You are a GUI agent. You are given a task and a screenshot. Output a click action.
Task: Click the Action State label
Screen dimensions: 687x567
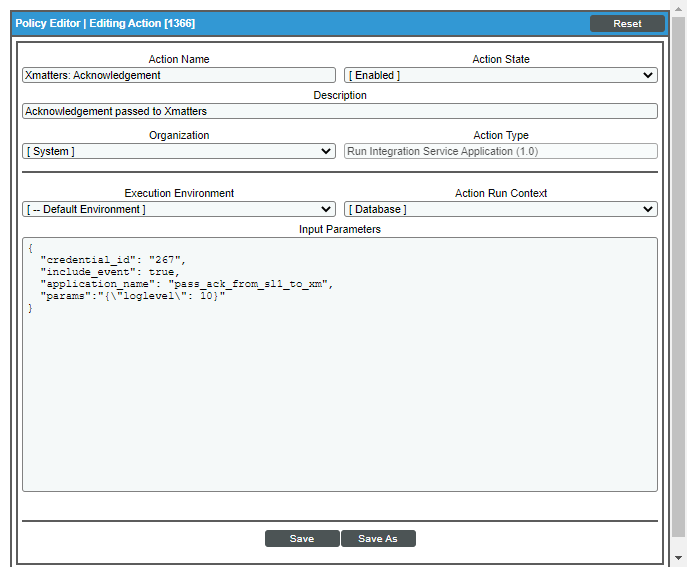tap(501, 59)
